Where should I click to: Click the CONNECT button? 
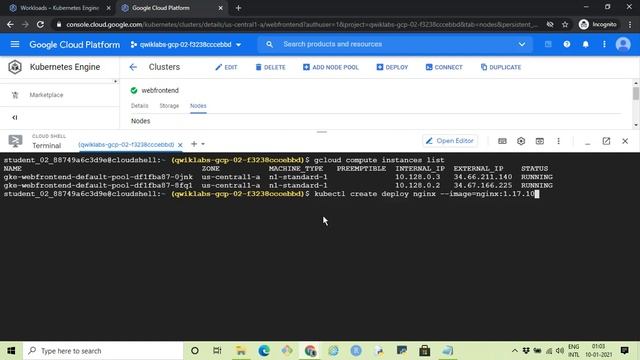pos(444,67)
